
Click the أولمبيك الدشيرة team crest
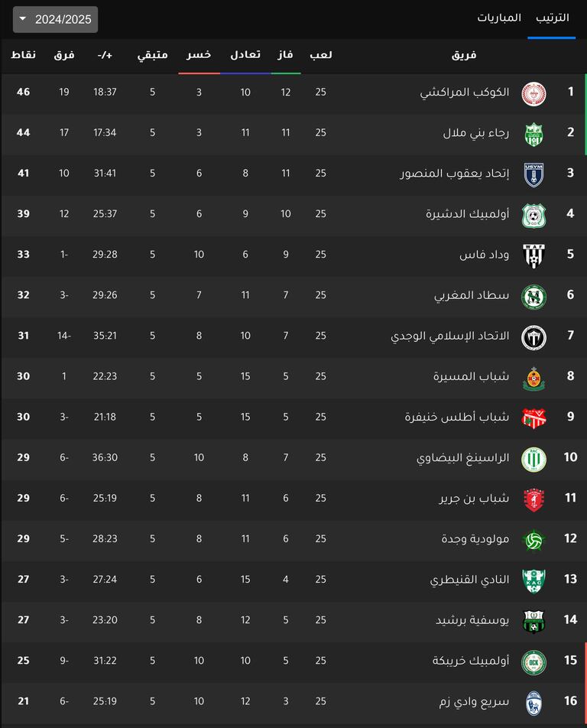point(533,216)
